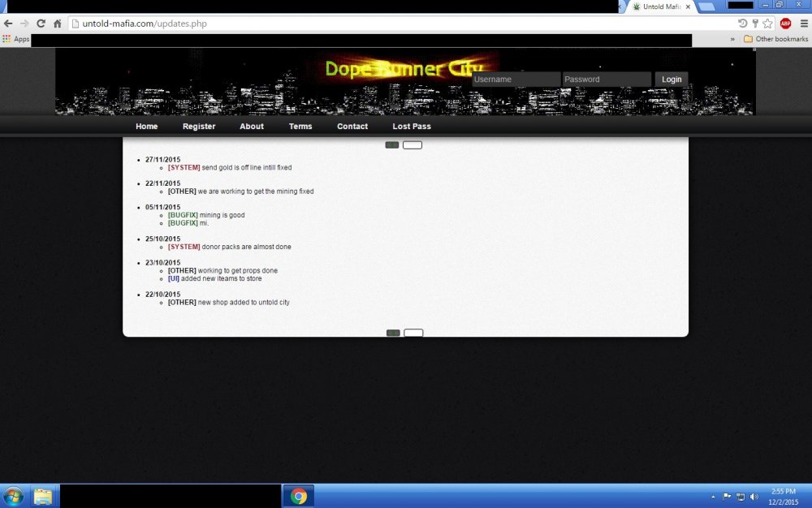Image resolution: width=812 pixels, height=508 pixels.
Task: Show hidden system tray icons
Action: tap(713, 496)
